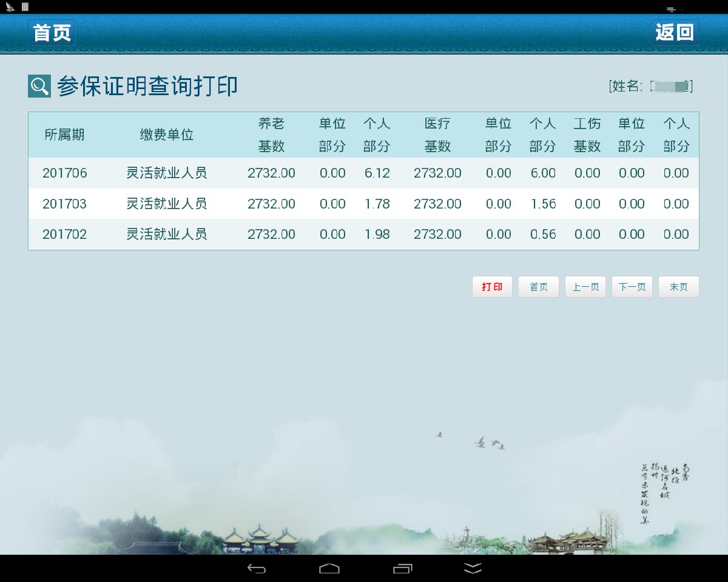Go to previous page with 上一页
The image size is (728, 582).
click(x=585, y=287)
